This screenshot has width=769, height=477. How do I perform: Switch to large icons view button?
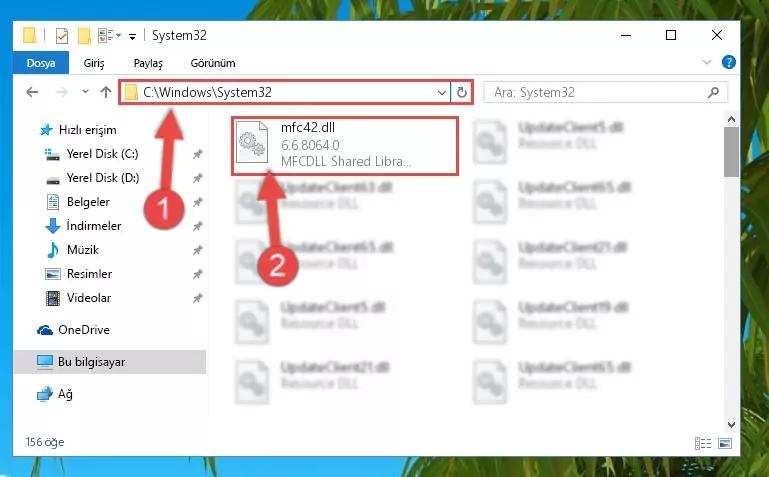point(725,443)
